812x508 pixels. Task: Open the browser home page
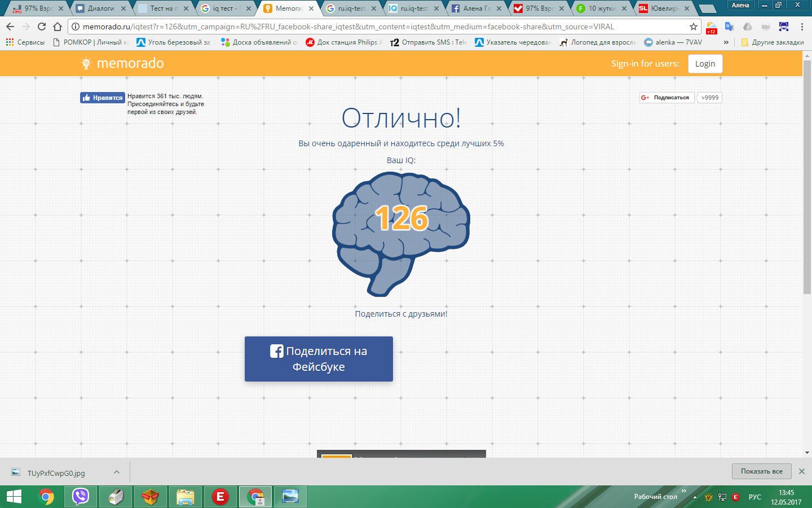[x=58, y=27]
